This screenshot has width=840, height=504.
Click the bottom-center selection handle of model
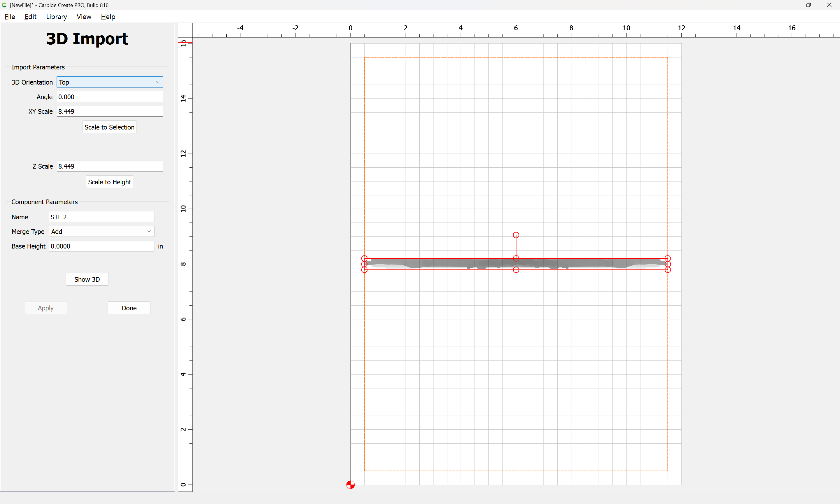516,270
